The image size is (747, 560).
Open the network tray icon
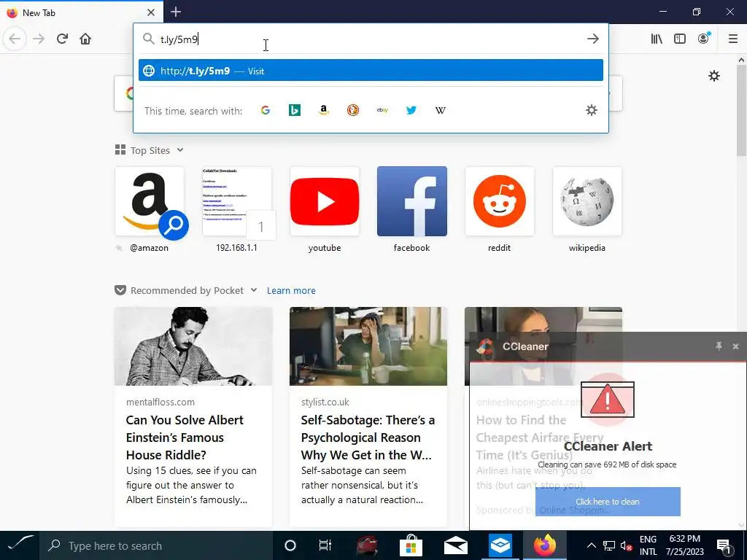608,545
